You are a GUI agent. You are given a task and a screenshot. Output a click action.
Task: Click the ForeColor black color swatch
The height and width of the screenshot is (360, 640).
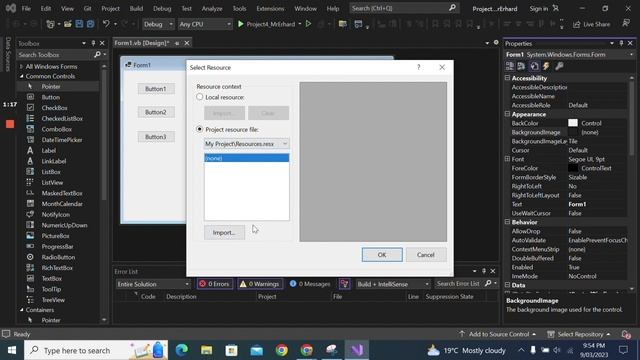click(573, 168)
